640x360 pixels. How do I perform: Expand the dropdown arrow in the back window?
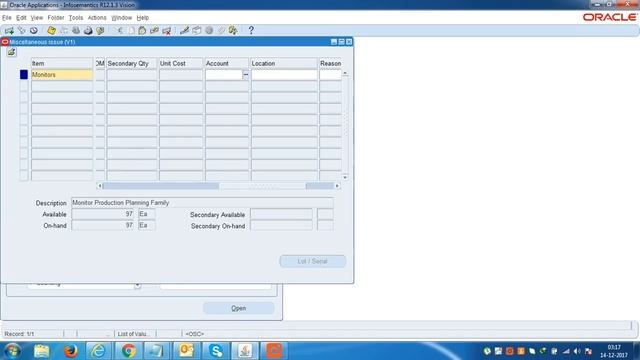(138, 286)
